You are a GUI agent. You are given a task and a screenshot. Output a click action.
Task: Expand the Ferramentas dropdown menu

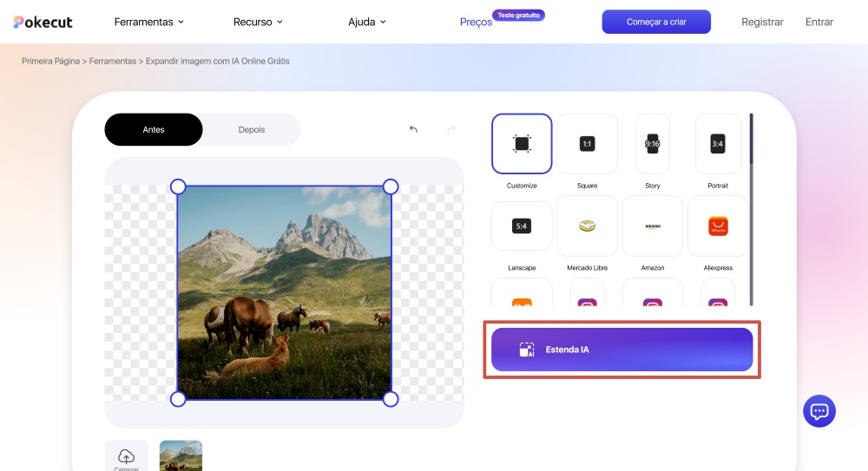tap(149, 22)
